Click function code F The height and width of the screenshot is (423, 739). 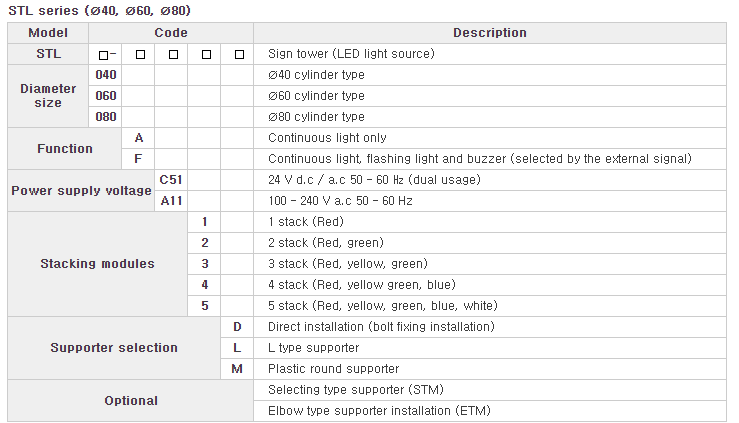coord(138,159)
